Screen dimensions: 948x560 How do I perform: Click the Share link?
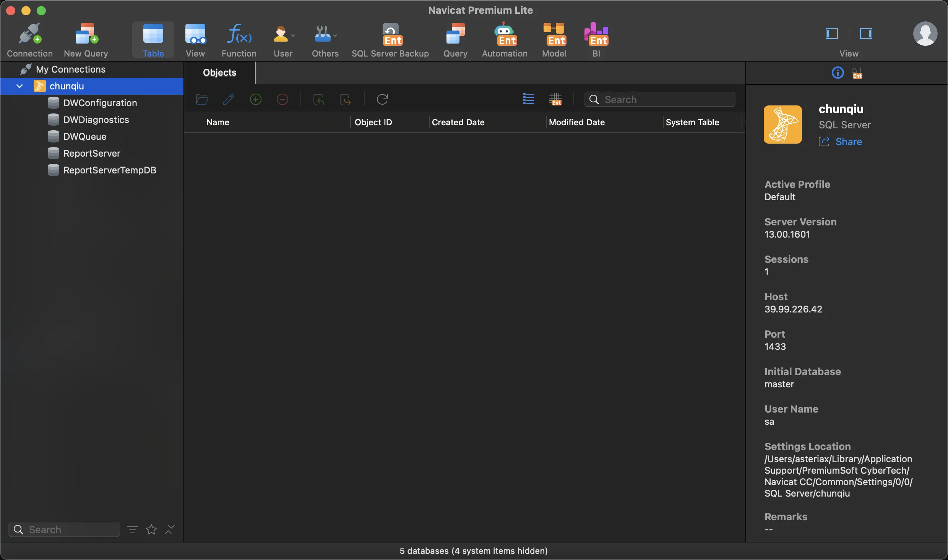pos(848,142)
